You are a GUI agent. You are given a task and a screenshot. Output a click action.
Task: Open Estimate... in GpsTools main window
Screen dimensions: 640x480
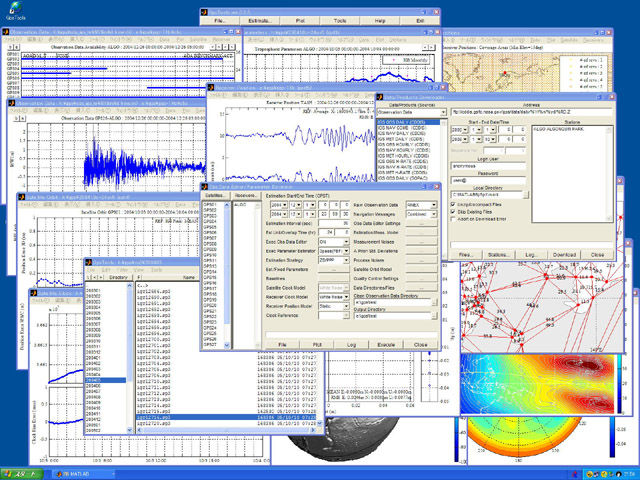(x=260, y=21)
